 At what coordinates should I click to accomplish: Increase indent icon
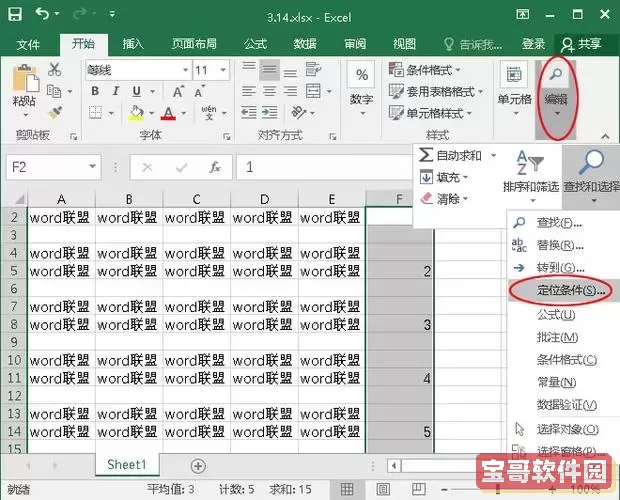tap(270, 113)
